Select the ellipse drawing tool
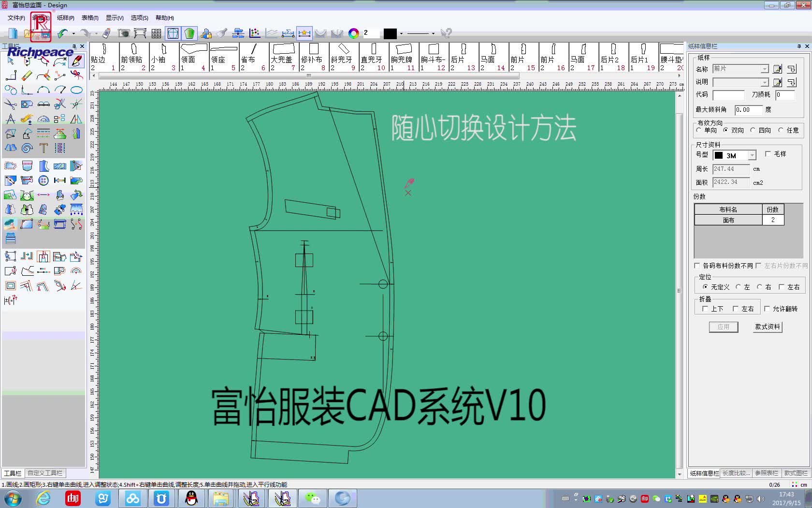 click(x=76, y=90)
